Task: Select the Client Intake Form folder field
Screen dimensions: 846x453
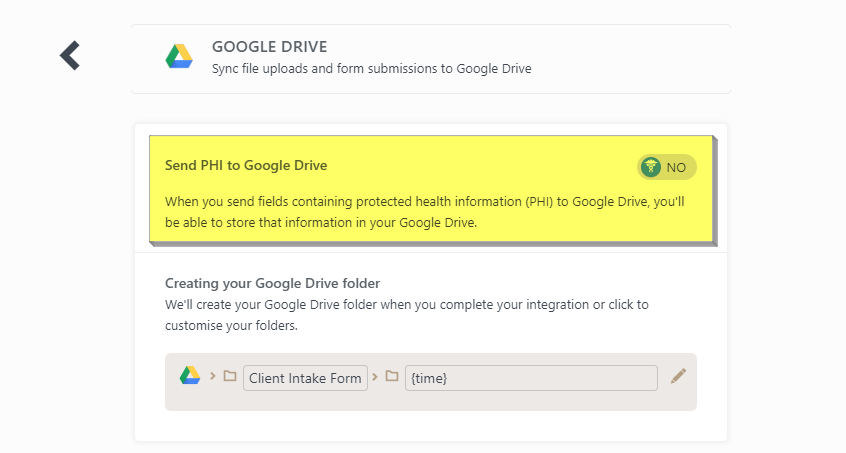Action: pyautogui.click(x=305, y=378)
